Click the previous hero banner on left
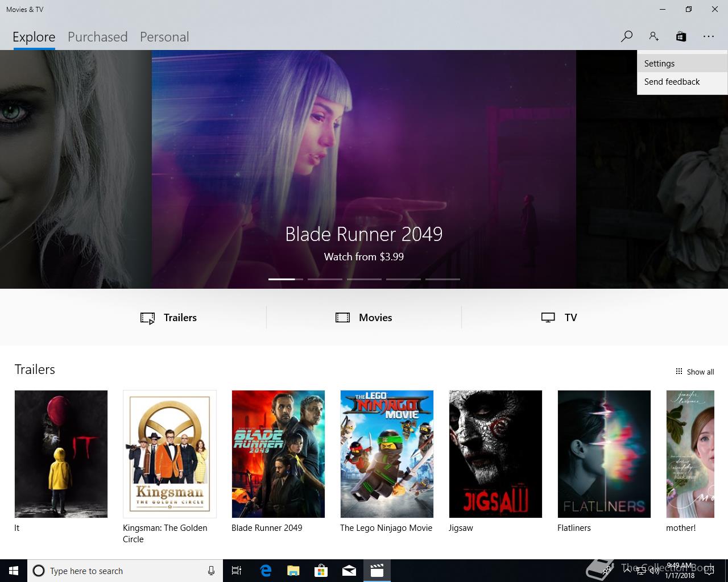Viewport: 728px width, 582px height. coord(76,169)
